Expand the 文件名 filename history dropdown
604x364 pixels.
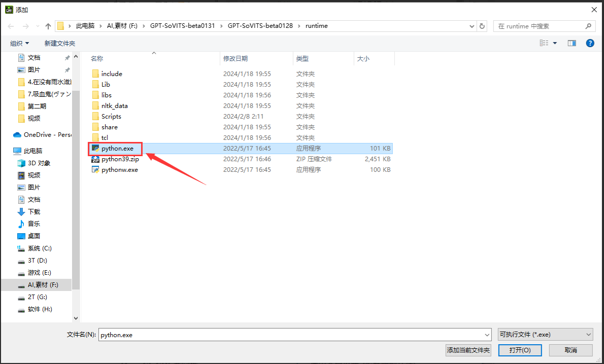point(487,335)
